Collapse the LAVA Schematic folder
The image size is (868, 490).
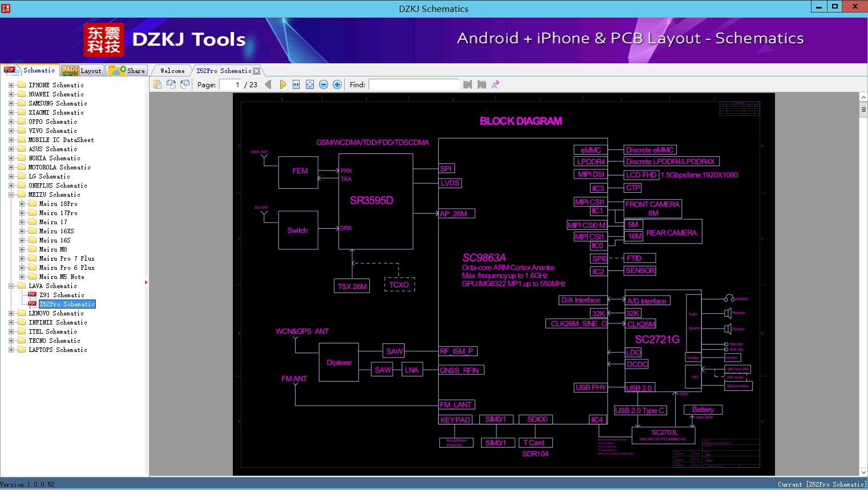(x=11, y=286)
